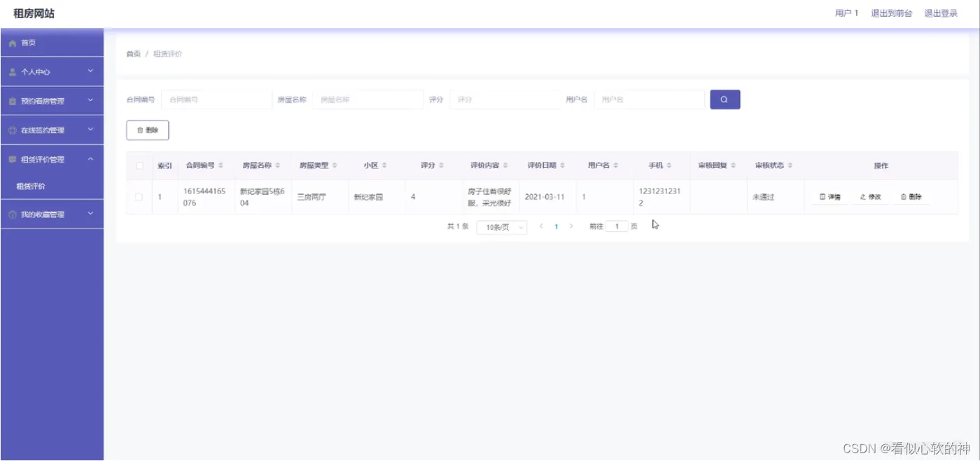Tick the select-all header checkbox
The width and height of the screenshot is (980, 461).
pyautogui.click(x=139, y=166)
